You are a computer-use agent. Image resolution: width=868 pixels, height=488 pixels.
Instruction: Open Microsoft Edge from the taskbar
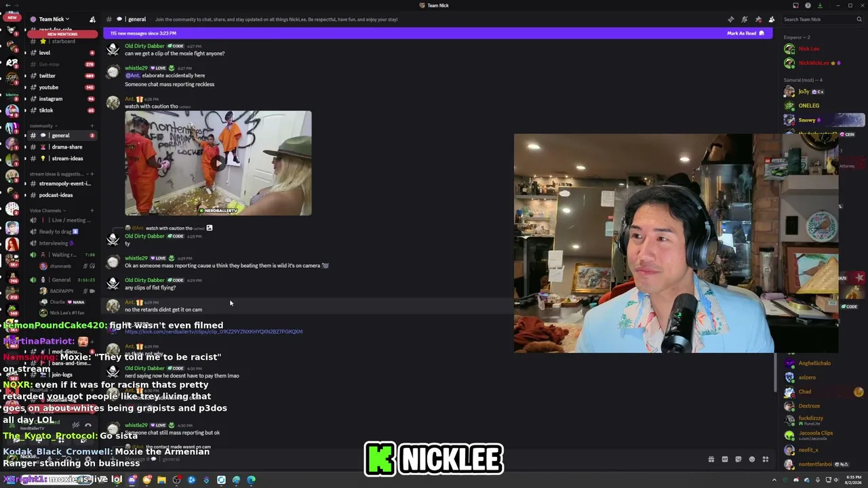click(x=251, y=480)
